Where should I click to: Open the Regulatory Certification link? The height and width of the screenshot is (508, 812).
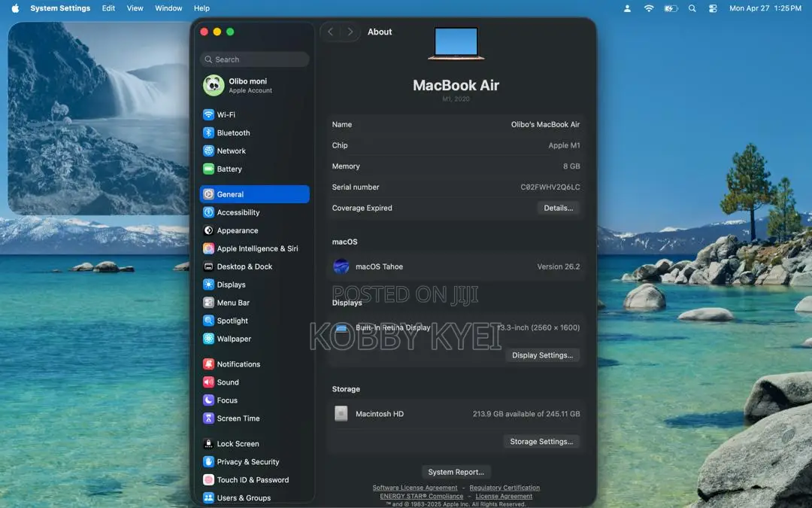(504, 488)
